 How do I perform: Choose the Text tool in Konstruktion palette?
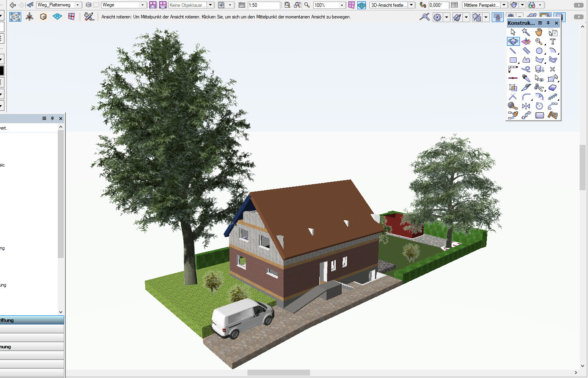click(553, 41)
